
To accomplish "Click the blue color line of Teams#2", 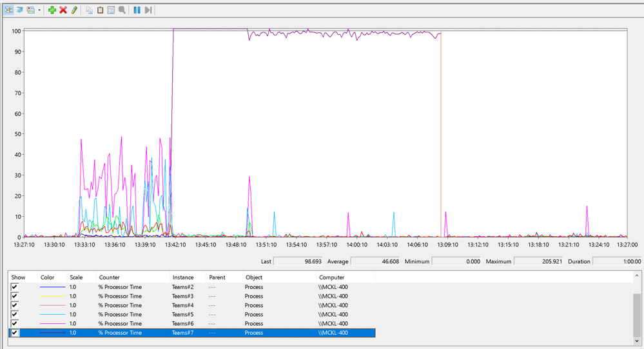I will (53, 287).
